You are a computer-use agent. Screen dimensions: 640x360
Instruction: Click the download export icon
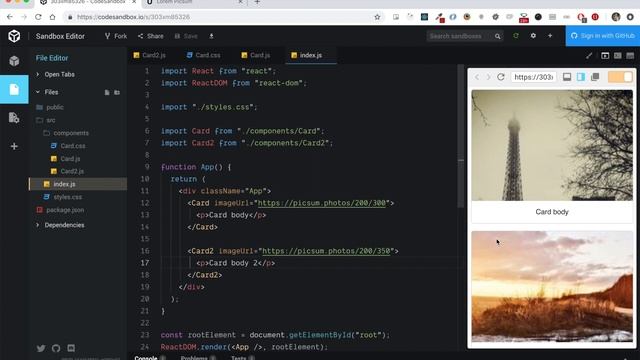211,36
